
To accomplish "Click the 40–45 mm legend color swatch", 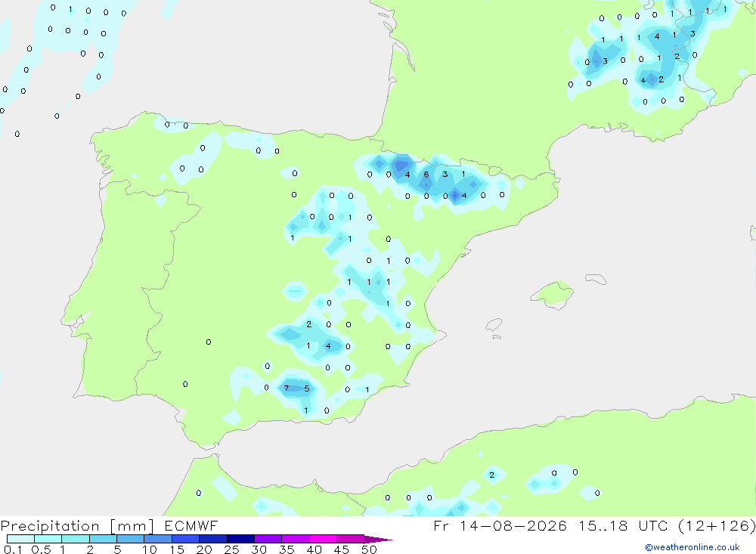I will [323, 539].
